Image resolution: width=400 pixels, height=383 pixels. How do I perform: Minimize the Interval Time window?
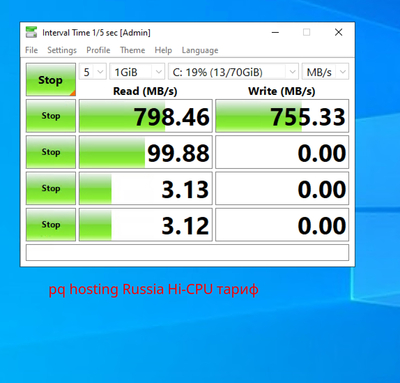pos(275,32)
